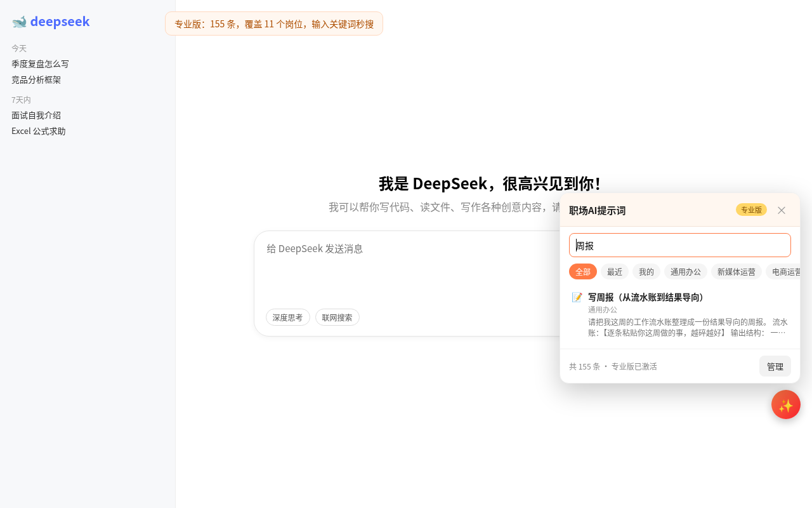Click the 管理 button

coord(775,366)
